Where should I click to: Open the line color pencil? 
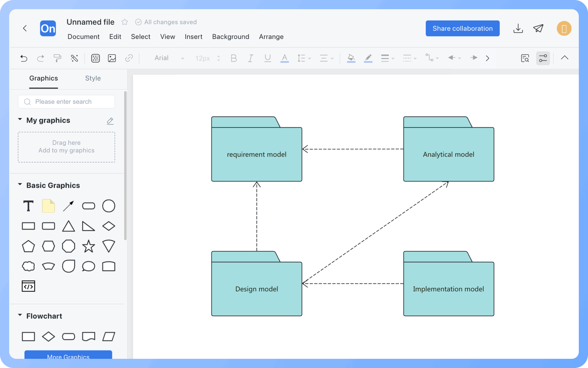coord(368,58)
